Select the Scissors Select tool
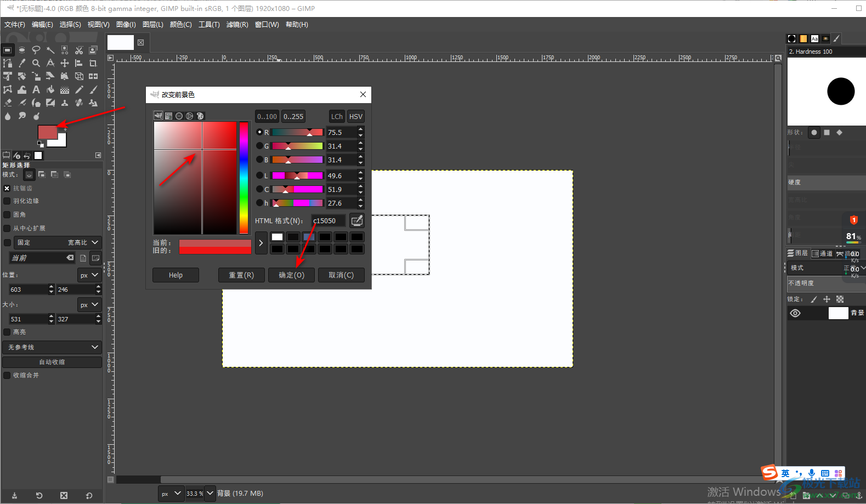This screenshot has height=504, width=866. (x=79, y=50)
